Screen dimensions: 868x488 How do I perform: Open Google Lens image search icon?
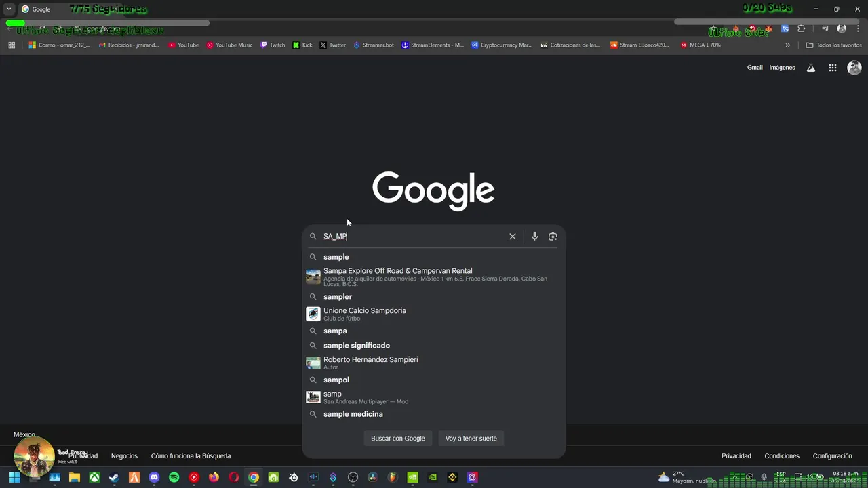click(553, 237)
